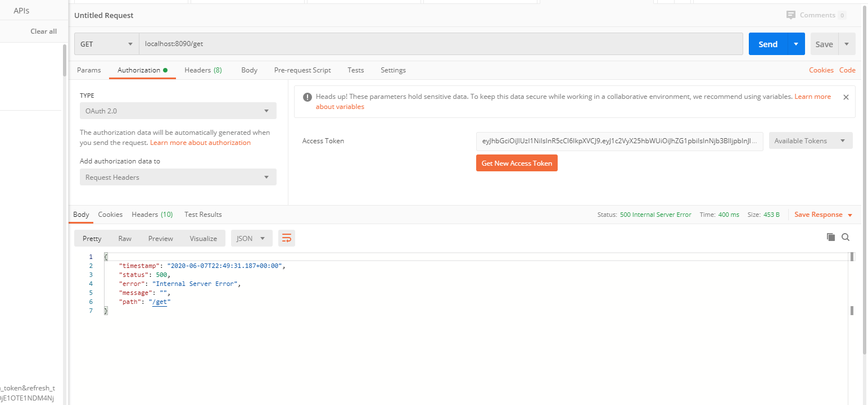868x405 pixels.
Task: Click Get New Access Token
Action: pos(517,163)
